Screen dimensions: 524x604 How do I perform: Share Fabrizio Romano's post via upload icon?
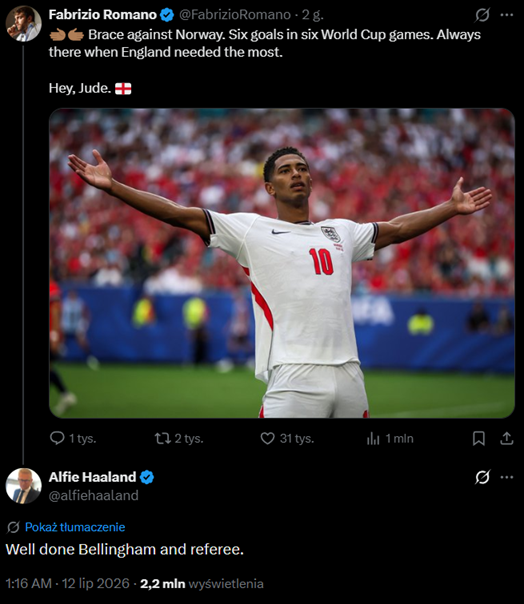[507, 438]
